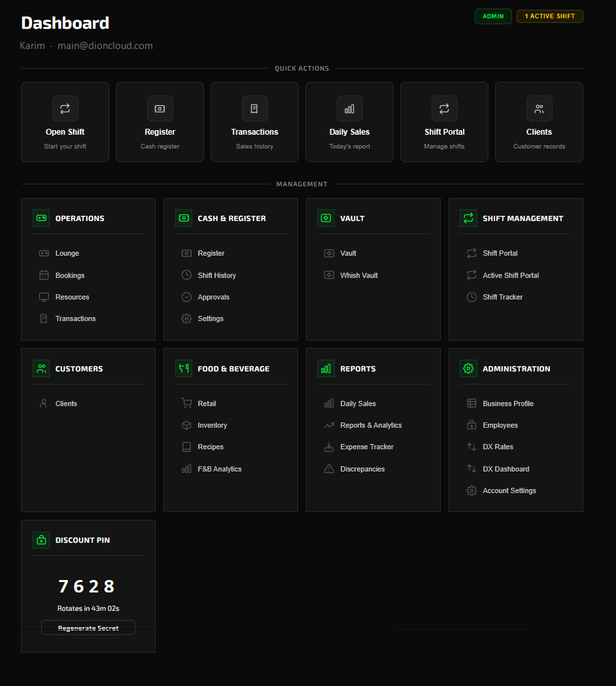Click the Cash register icon in quick actions

point(160,109)
